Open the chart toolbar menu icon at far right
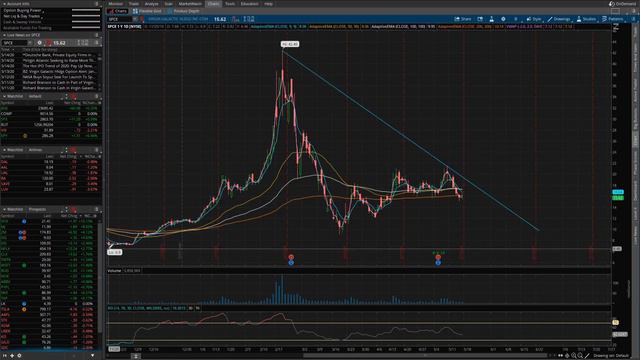640x360 pixels. coord(633,19)
